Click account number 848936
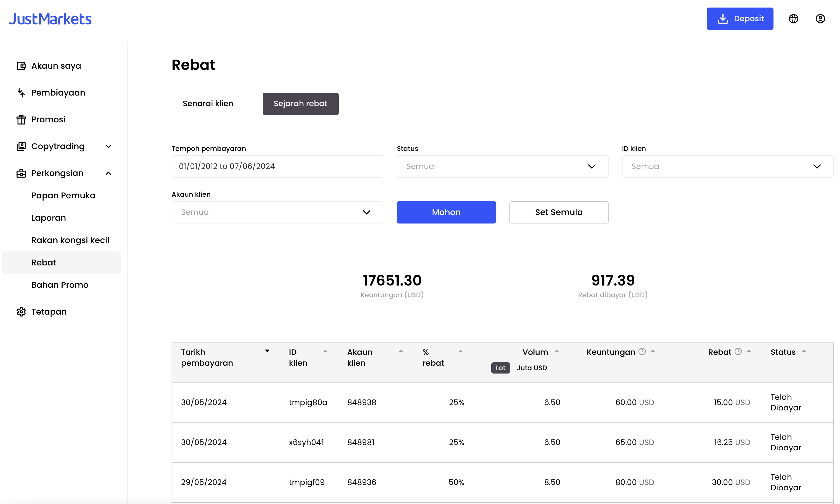 coord(361,482)
